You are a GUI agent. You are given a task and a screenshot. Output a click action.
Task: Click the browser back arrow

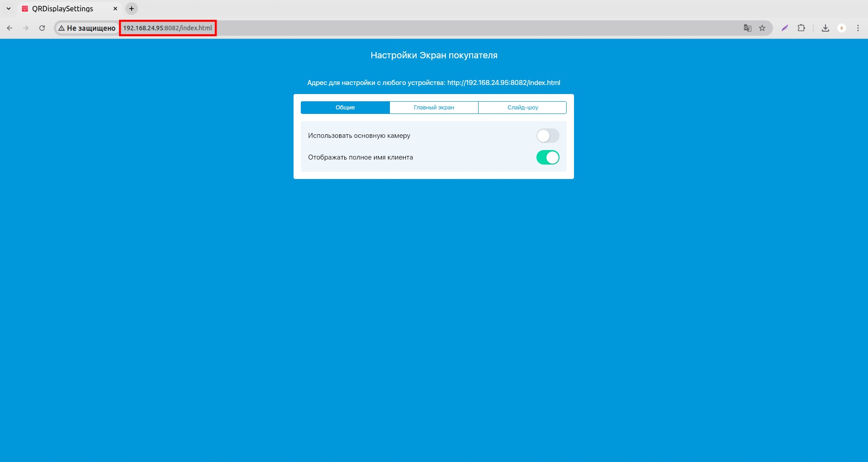(9, 28)
